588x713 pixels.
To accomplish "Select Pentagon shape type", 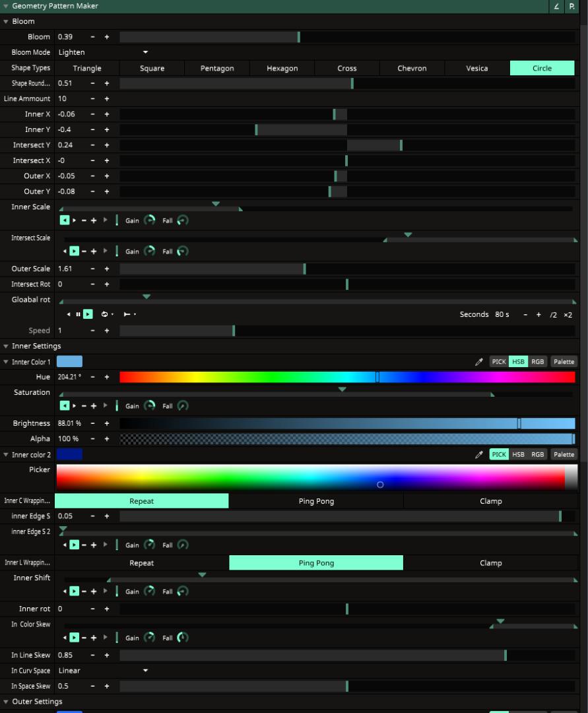I will [x=217, y=68].
